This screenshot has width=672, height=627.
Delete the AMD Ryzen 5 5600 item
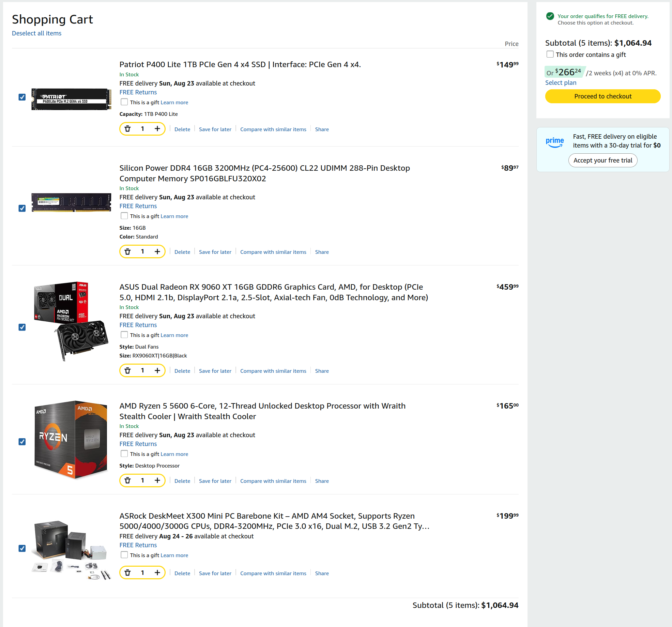point(182,481)
